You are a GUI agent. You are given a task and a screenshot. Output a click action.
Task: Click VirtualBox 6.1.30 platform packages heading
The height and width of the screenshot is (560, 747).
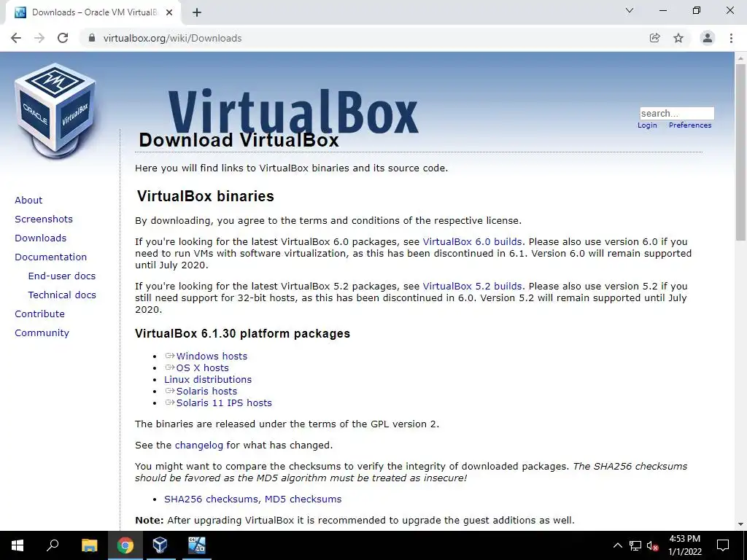242,333
